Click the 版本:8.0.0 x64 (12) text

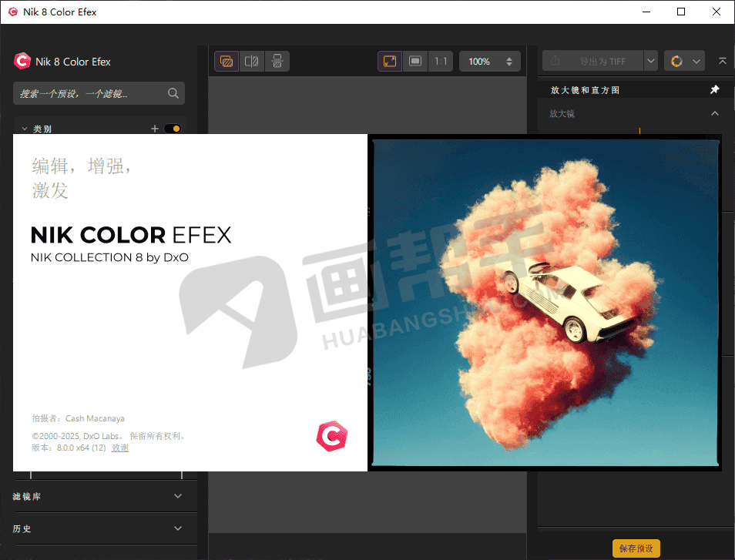pyautogui.click(x=69, y=448)
